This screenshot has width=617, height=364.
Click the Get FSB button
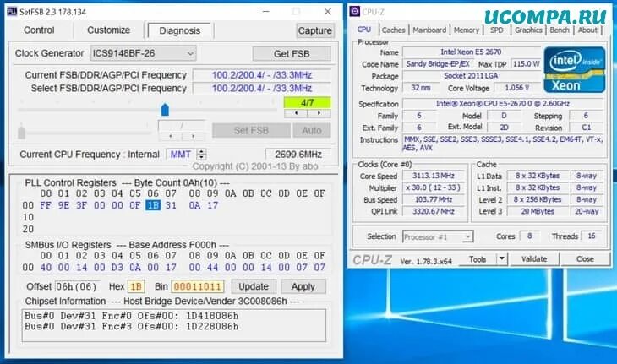(292, 54)
